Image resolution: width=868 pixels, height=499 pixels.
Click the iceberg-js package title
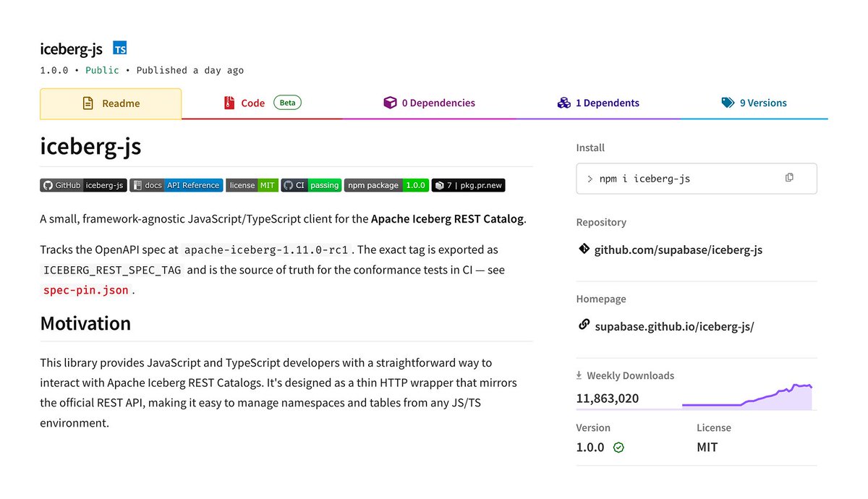pos(72,49)
